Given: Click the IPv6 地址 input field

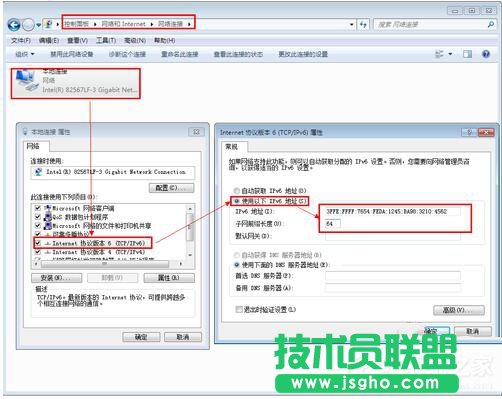Looking at the screenshot, I should [x=392, y=211].
